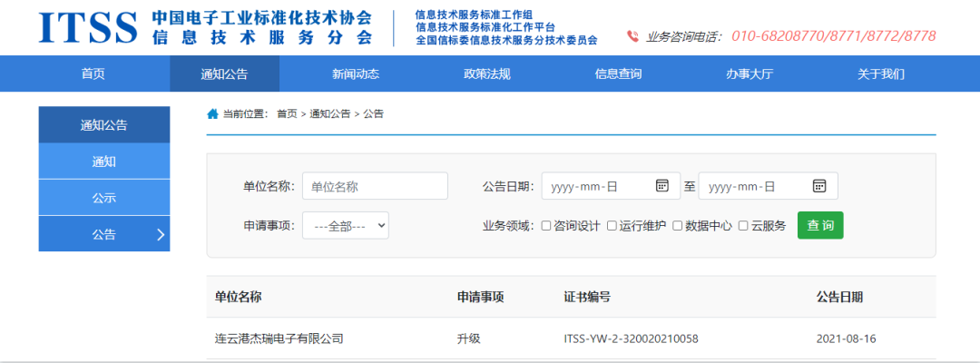
Task: Click the home icon in the breadcrumb
Action: point(212,113)
